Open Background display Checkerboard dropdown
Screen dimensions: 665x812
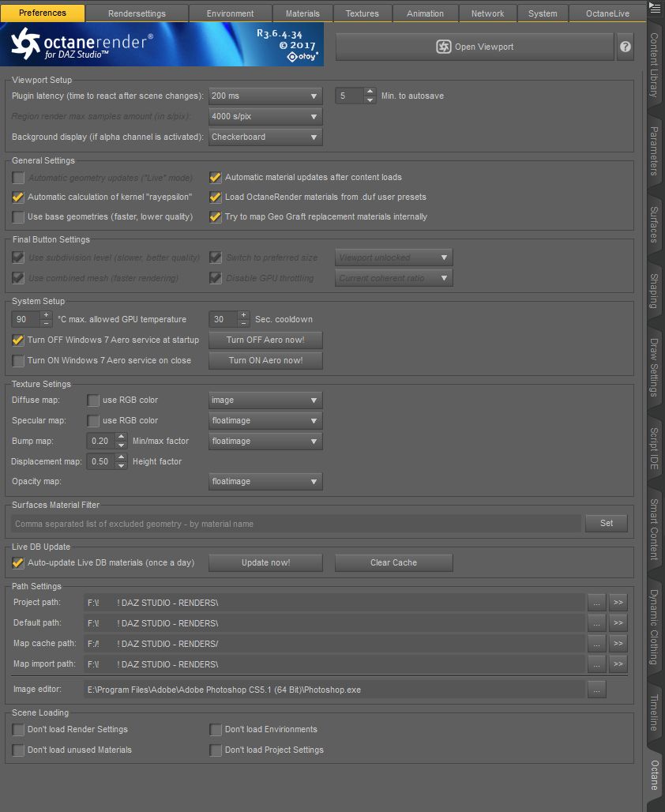pyautogui.click(x=265, y=137)
